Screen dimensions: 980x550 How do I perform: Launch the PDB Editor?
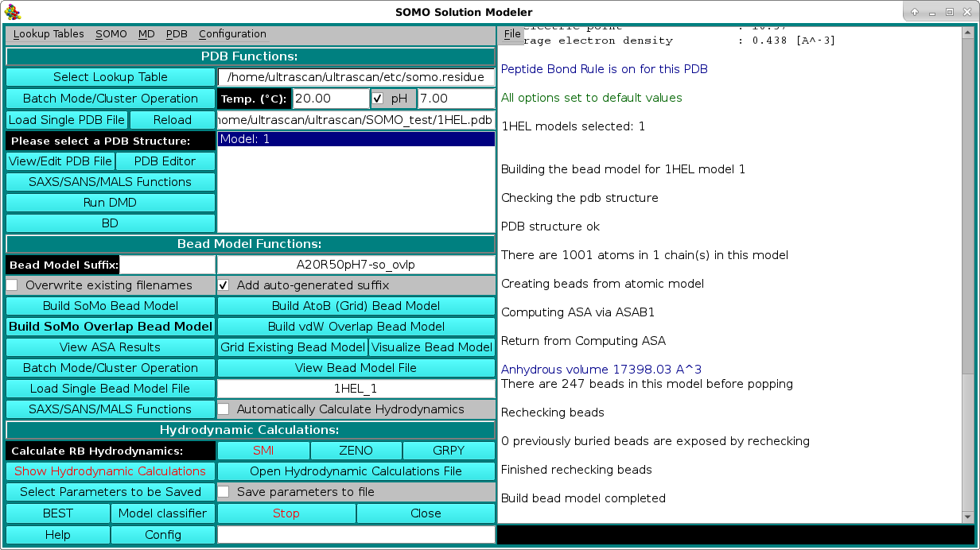(x=165, y=161)
